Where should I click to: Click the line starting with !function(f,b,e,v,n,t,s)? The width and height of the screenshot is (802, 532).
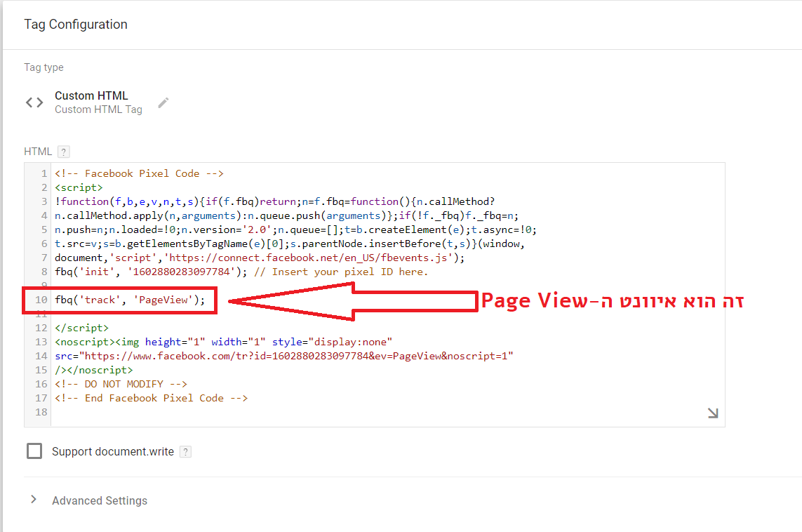click(x=274, y=201)
